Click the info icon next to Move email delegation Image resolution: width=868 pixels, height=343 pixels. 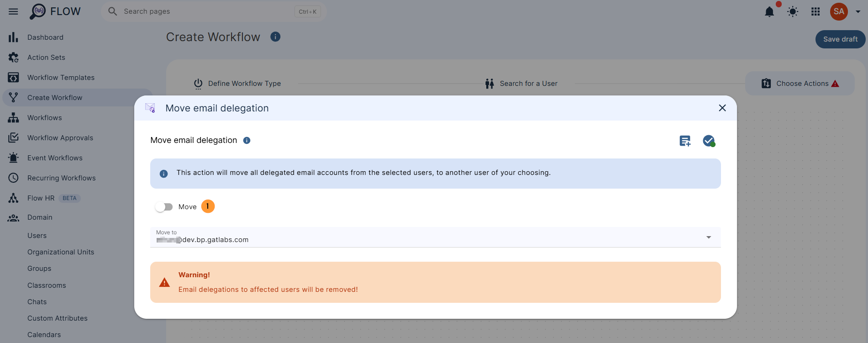click(247, 140)
